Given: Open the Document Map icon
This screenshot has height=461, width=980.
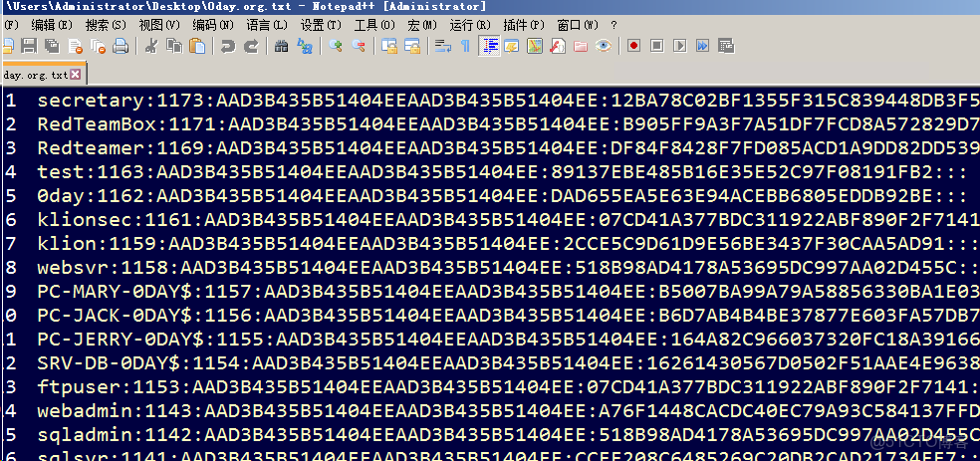Looking at the screenshot, I should point(535,46).
